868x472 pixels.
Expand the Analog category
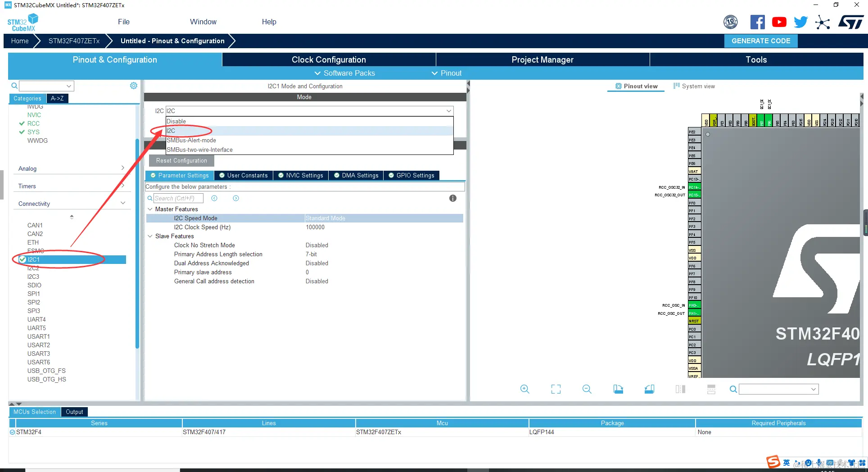tap(72, 168)
